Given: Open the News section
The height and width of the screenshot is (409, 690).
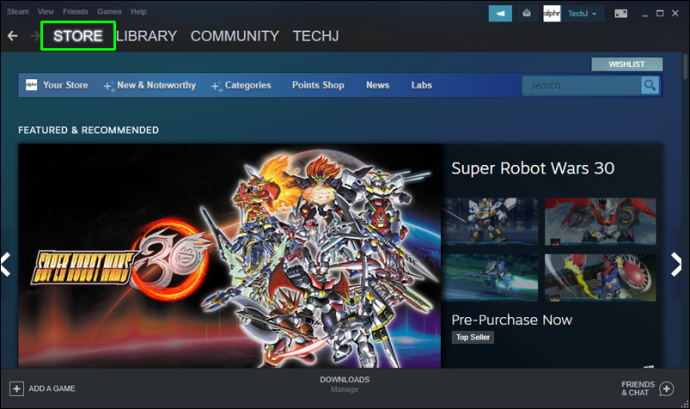Looking at the screenshot, I should (x=378, y=85).
